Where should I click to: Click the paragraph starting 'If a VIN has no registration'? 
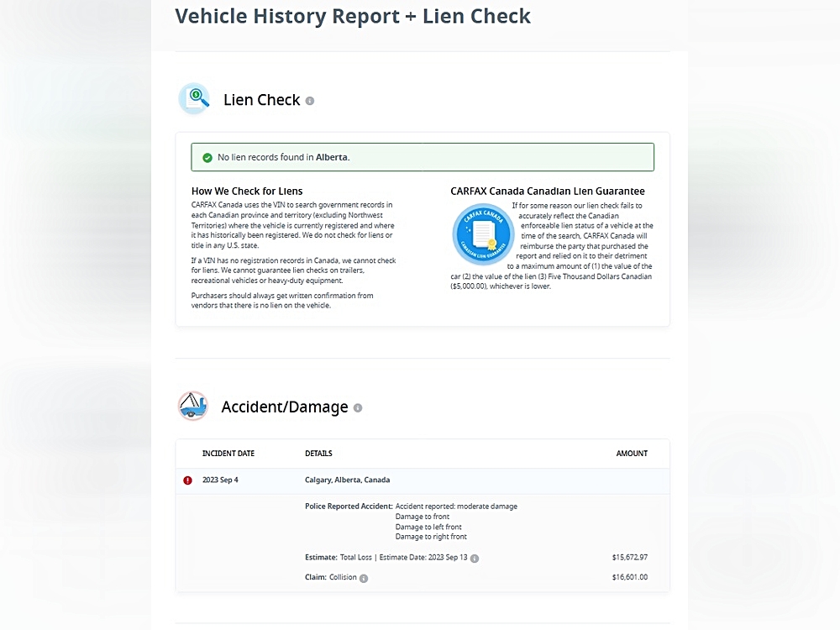pyautogui.click(x=293, y=270)
